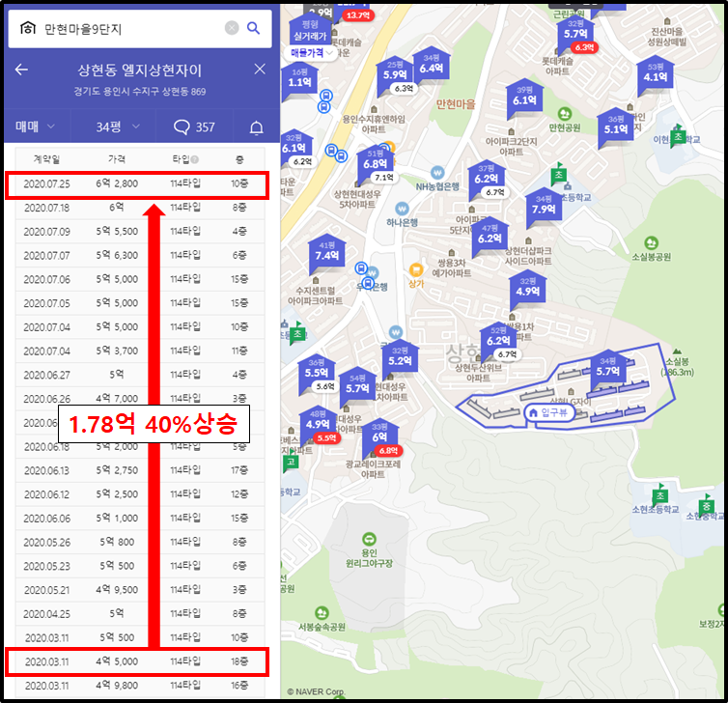Click the 52평 6.2억 map marker
This screenshot has width=728, height=703.
[498, 337]
